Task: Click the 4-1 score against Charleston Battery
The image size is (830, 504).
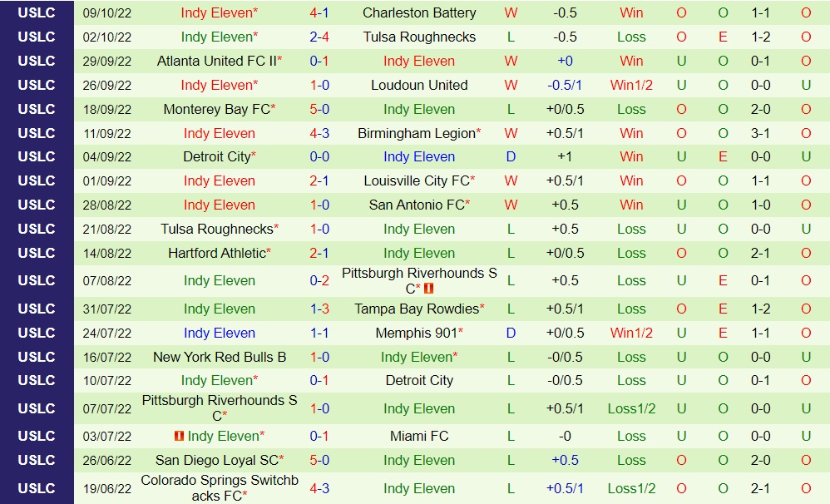Action: (319, 13)
